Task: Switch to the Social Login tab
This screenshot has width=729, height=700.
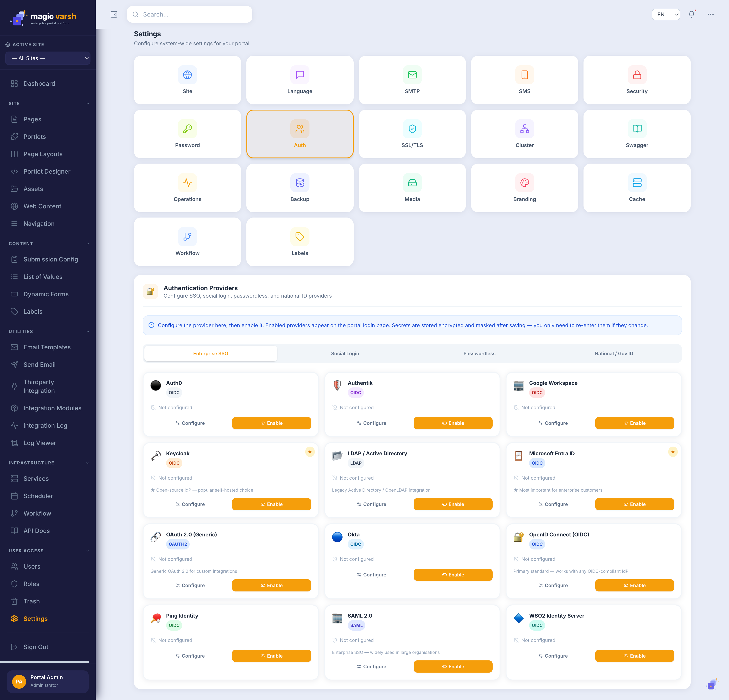Action: (x=345, y=353)
